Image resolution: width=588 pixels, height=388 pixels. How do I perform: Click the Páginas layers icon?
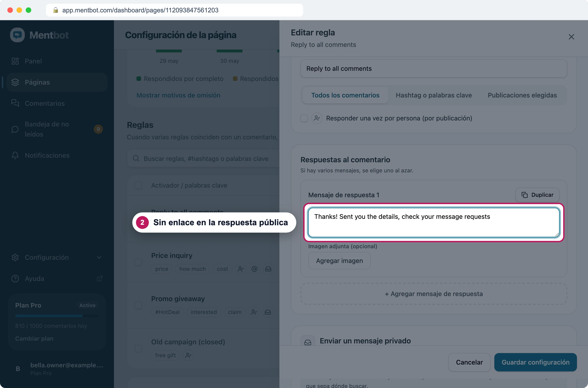point(15,82)
